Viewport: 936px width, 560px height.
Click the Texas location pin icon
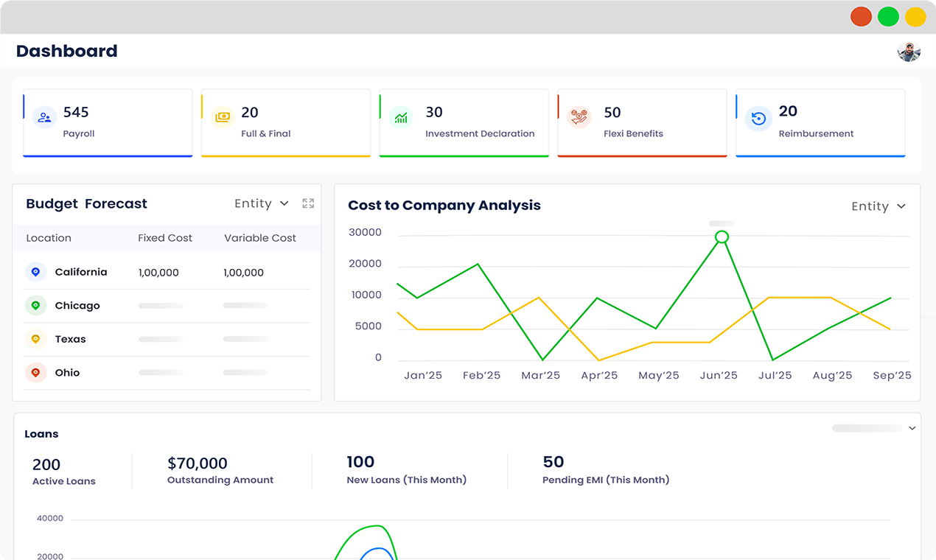(x=35, y=339)
